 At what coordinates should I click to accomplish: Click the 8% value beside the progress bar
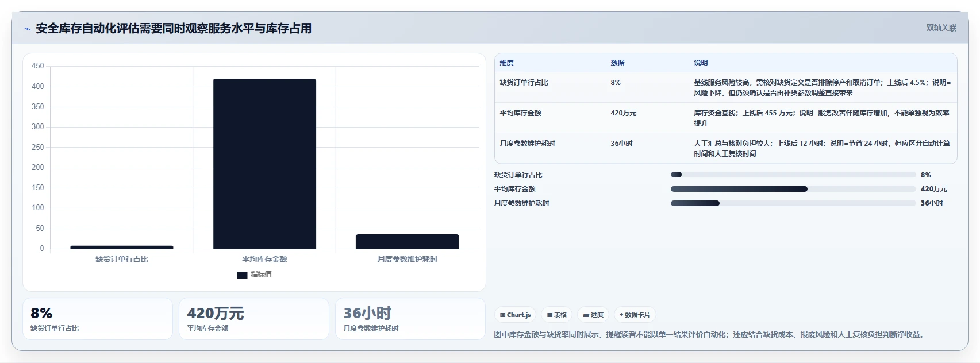tap(925, 175)
